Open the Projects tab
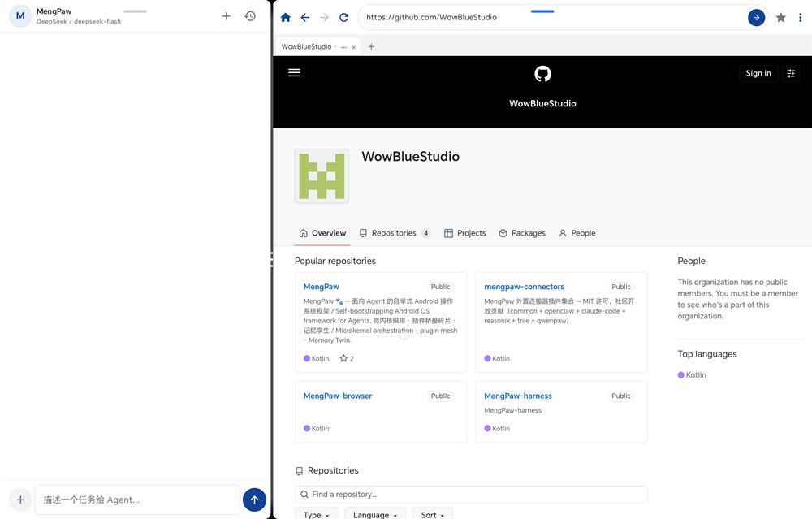 coord(465,233)
